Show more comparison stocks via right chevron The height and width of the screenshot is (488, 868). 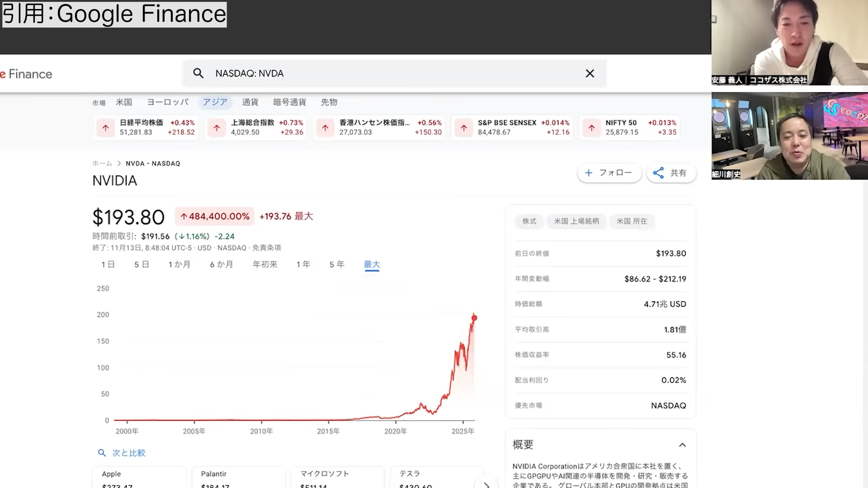pyautogui.click(x=487, y=485)
